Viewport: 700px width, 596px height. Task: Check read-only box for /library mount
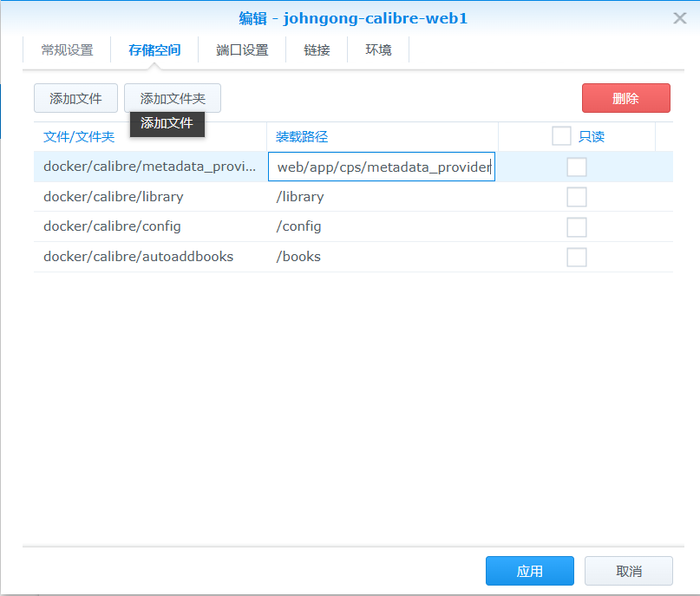576,197
